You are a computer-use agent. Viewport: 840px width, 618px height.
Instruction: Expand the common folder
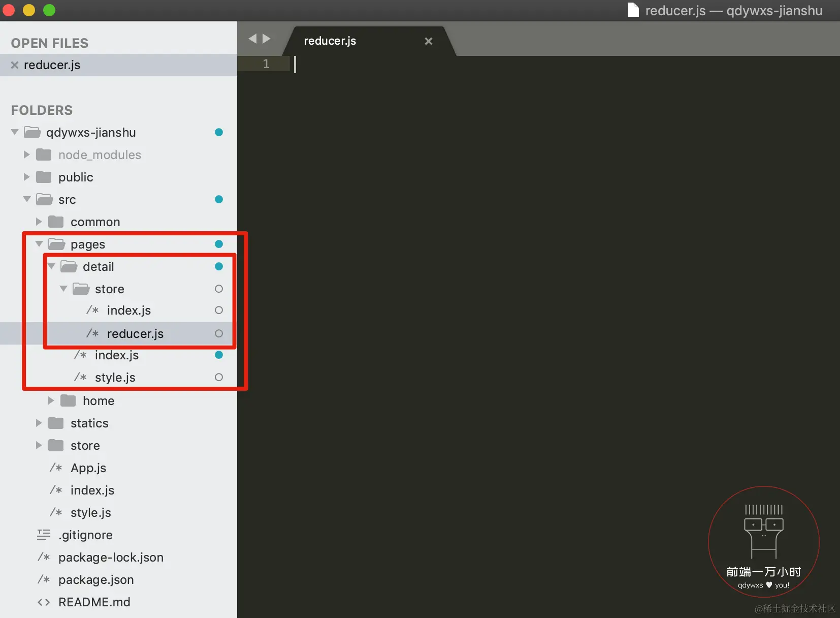click(x=39, y=222)
